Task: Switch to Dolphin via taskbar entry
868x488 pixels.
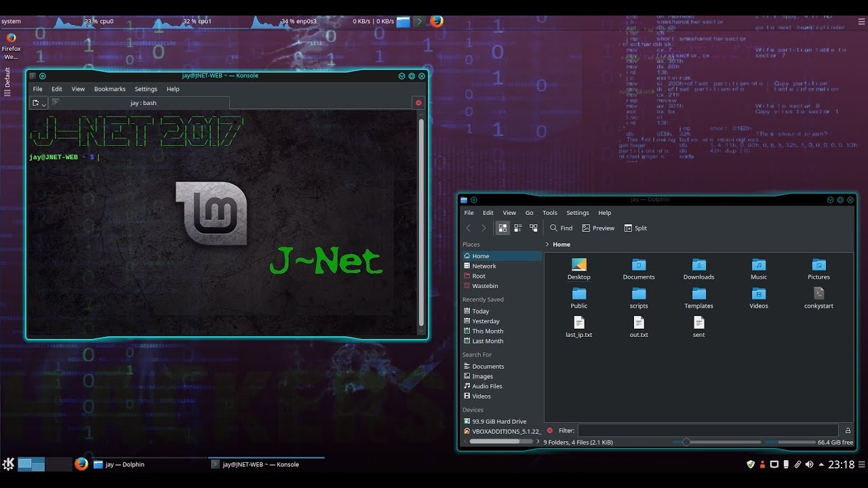Action: coord(148,464)
